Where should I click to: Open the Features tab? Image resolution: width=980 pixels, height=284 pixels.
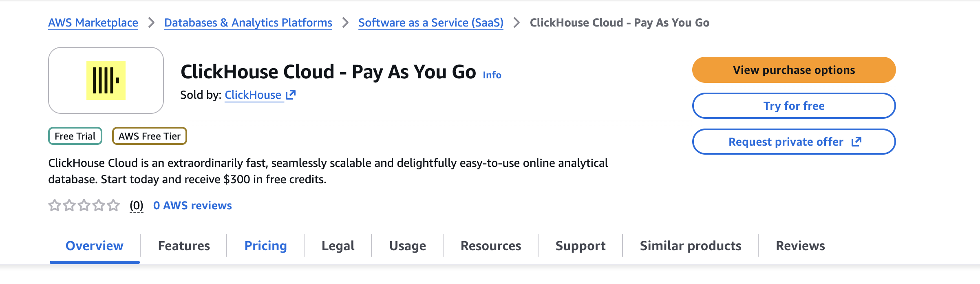coord(184,245)
